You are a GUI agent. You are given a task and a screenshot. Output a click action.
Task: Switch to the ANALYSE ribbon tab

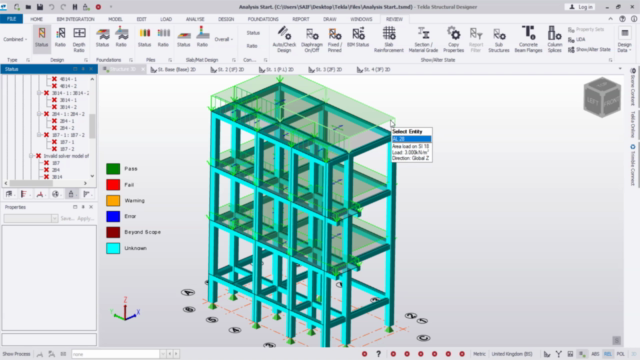[x=195, y=19]
